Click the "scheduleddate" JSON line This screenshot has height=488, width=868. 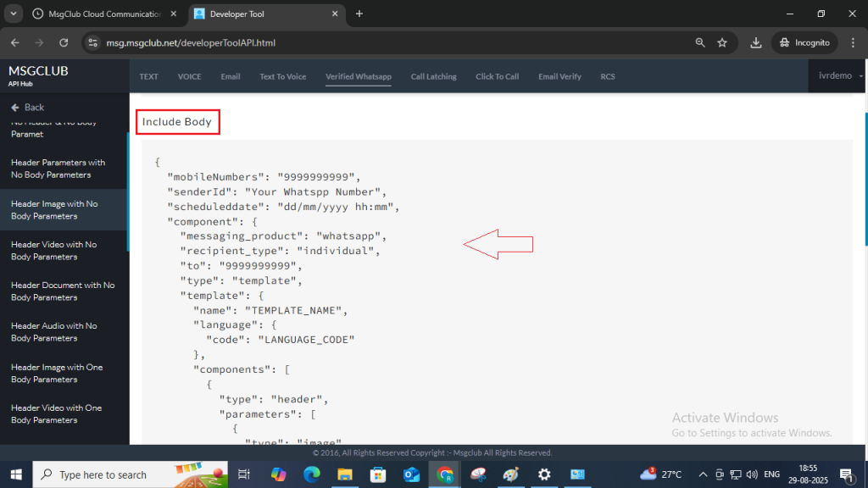click(283, 207)
